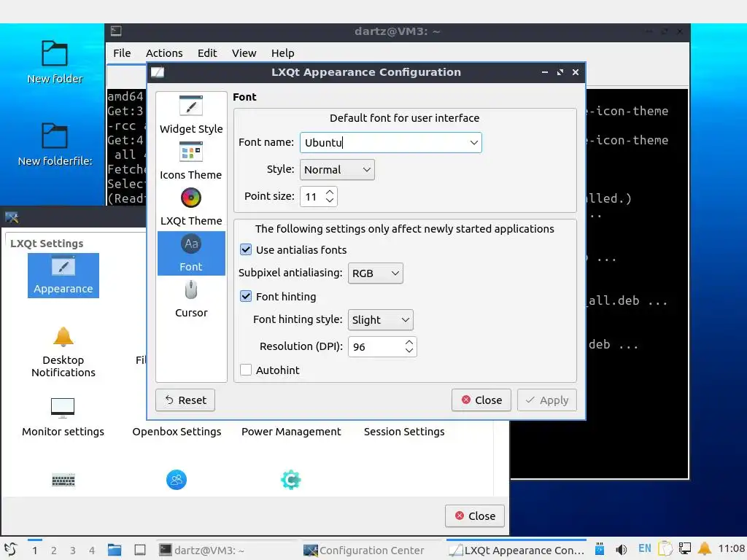Open Desktop Notifications settings

(63, 352)
